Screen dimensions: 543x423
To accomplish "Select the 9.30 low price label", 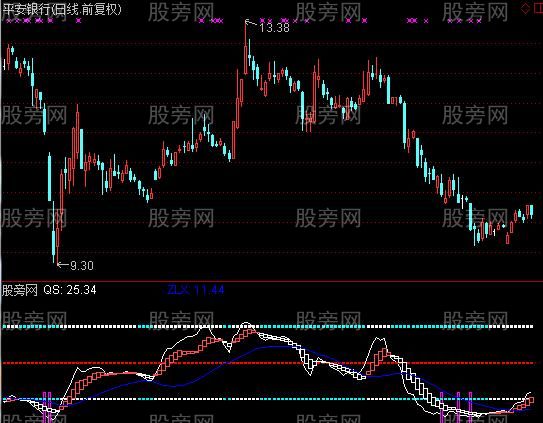I will (81, 266).
